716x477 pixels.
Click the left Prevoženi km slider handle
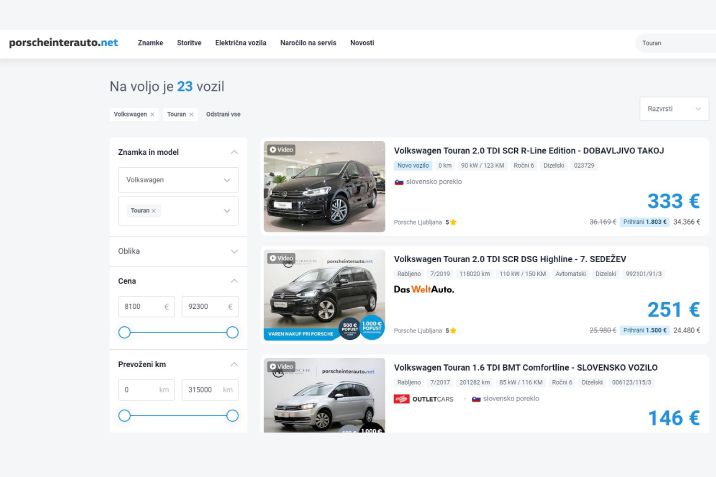[x=124, y=415]
